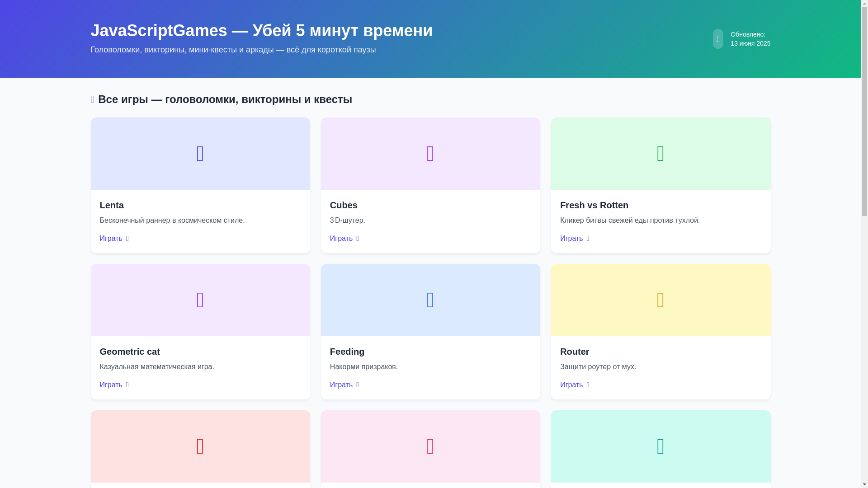This screenshot has height=488, width=868.
Task: Click the 'Накорми призраков.' description
Action: coord(364,367)
